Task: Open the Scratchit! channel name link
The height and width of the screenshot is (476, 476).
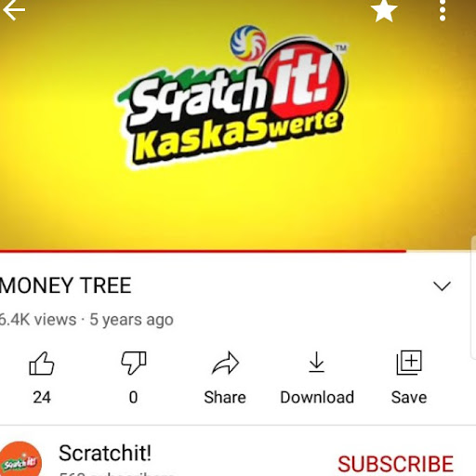Action: tap(105, 453)
